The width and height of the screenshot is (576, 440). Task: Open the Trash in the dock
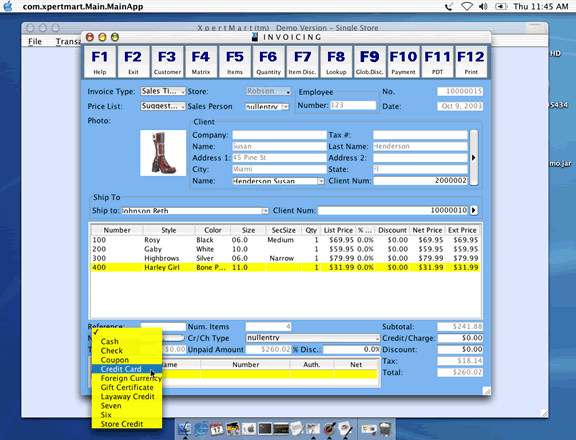pos(385,428)
